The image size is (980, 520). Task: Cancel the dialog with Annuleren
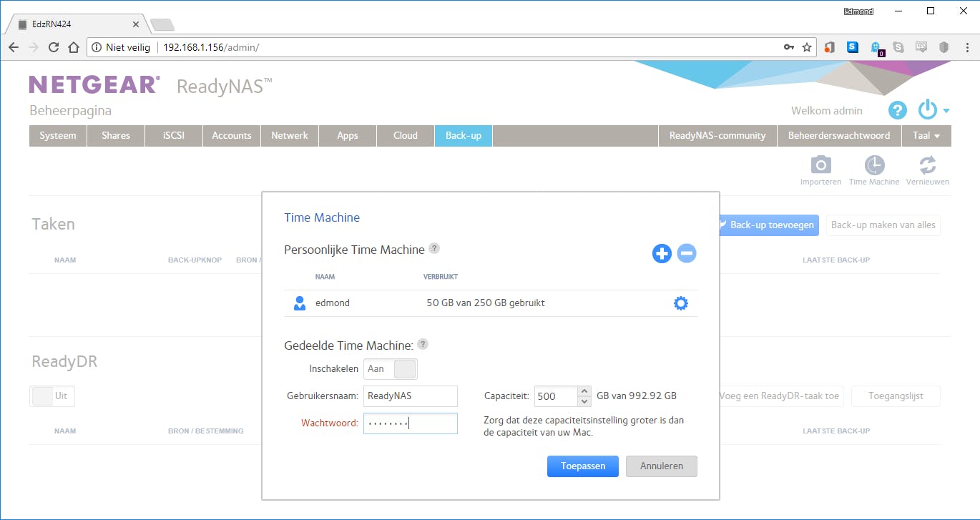[x=662, y=466]
